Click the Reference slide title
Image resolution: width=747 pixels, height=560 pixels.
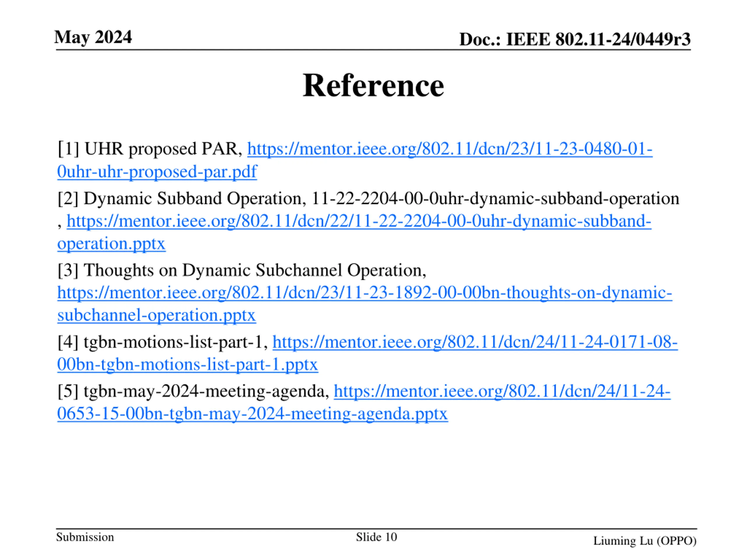[373, 85]
